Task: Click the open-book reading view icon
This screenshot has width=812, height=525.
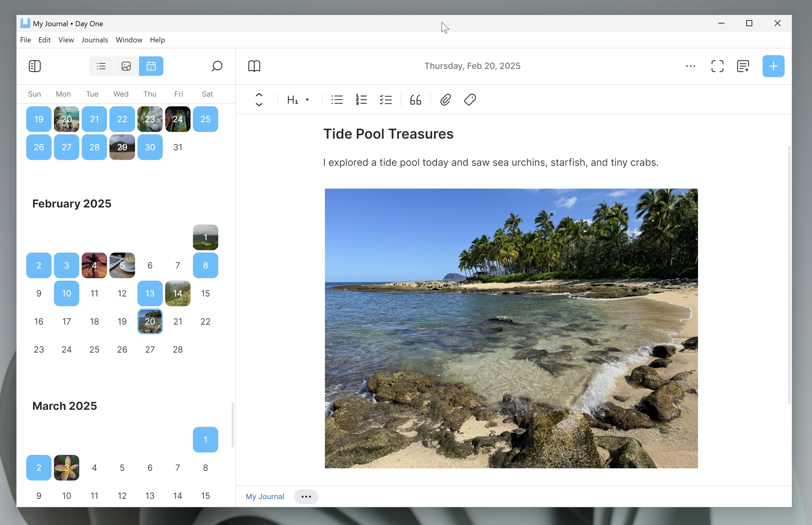Action: click(254, 66)
